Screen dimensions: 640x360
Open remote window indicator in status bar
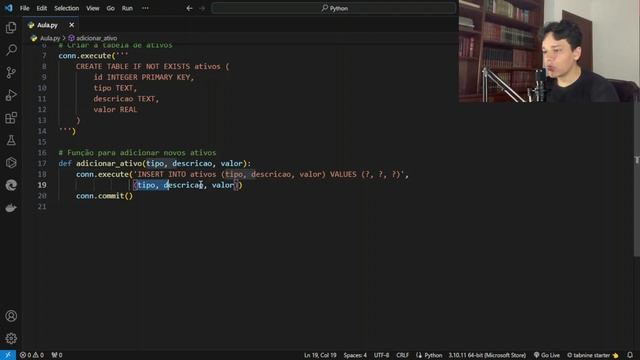pos(8,355)
